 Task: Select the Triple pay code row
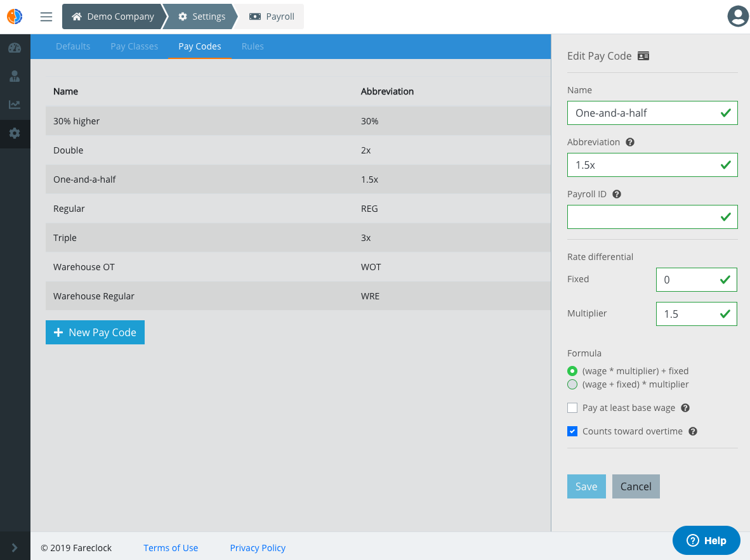click(298, 238)
